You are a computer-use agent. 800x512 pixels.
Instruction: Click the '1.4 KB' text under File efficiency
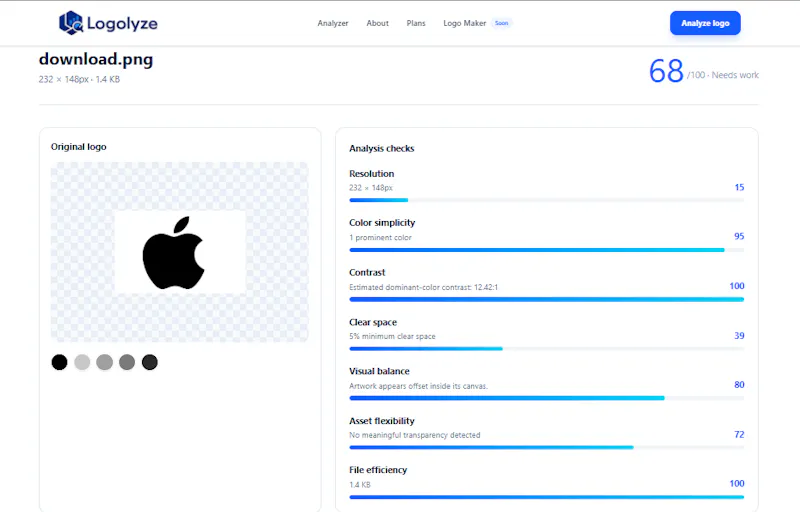(x=360, y=485)
